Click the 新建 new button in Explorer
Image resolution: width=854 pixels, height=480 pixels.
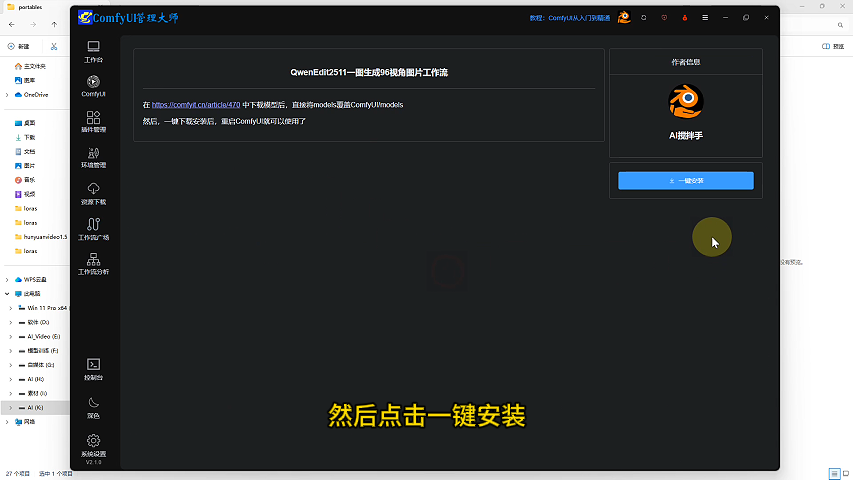click(x=19, y=46)
